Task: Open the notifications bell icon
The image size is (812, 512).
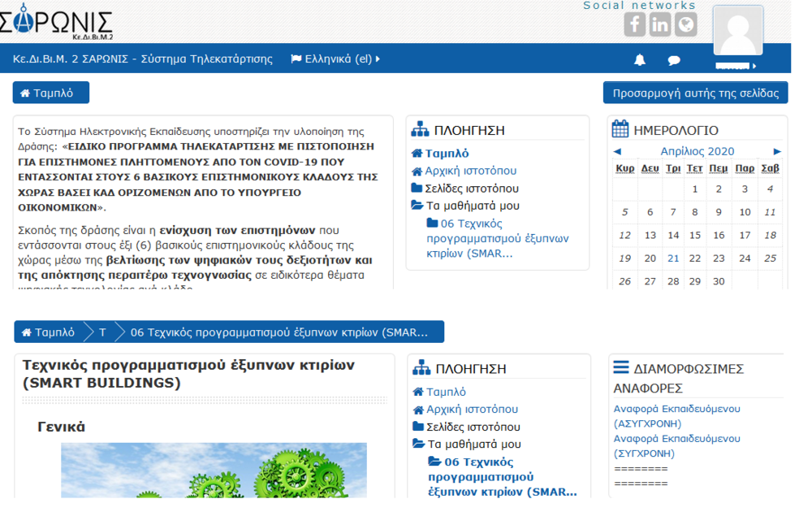Action: click(640, 60)
